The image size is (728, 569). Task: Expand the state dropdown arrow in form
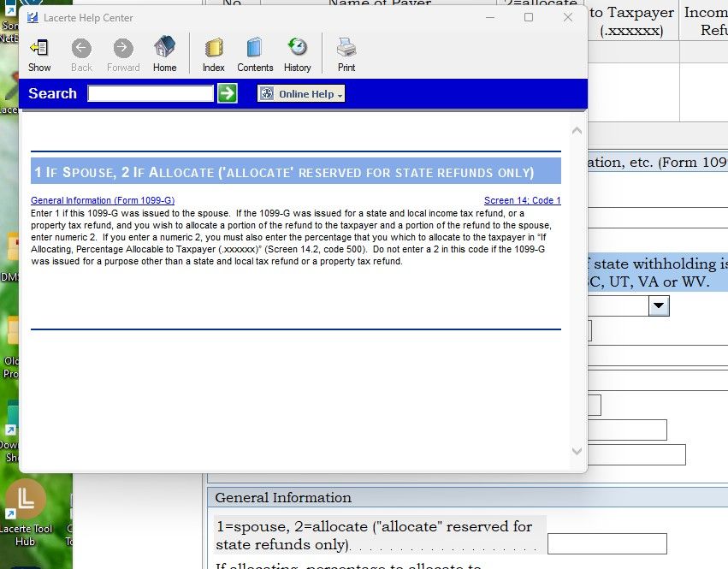click(658, 305)
